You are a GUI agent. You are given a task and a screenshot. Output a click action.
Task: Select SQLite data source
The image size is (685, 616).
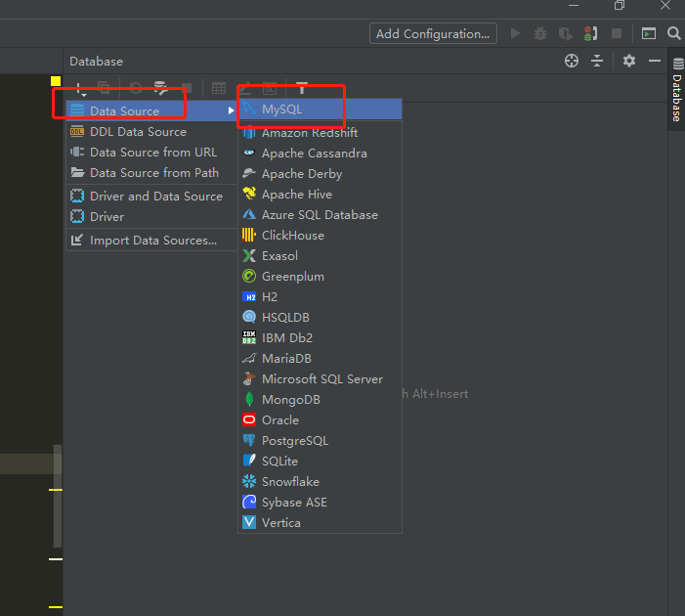point(320,462)
